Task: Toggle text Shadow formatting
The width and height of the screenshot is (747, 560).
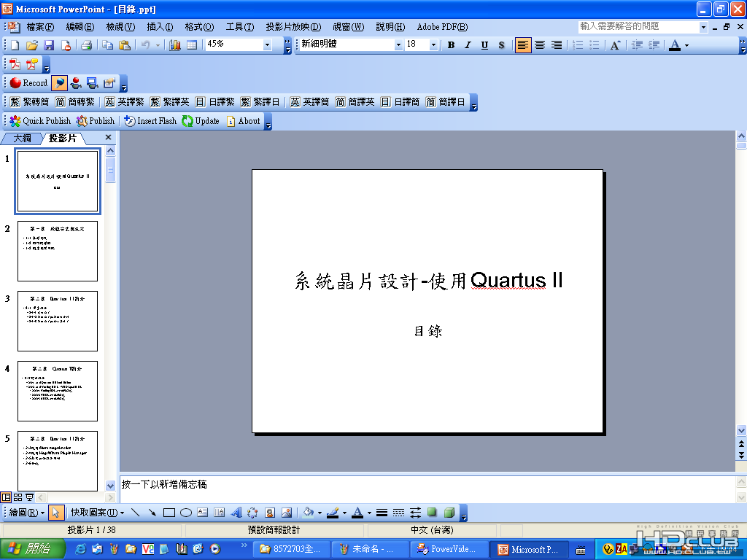Action: tap(501, 45)
